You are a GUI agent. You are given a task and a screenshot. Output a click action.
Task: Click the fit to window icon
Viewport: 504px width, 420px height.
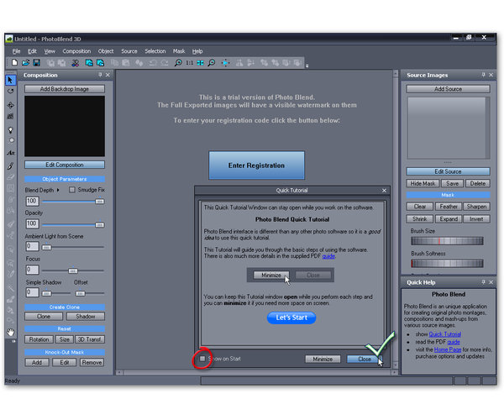(x=200, y=63)
